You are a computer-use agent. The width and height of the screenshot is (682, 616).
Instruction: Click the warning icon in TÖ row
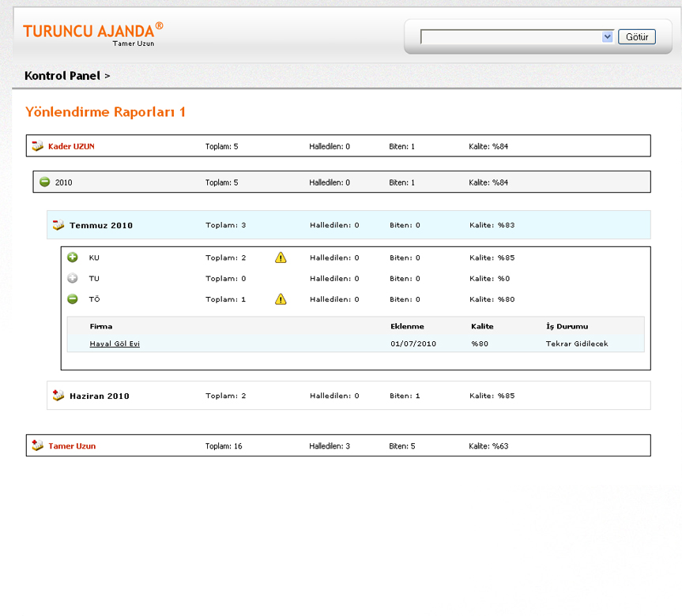(x=281, y=299)
